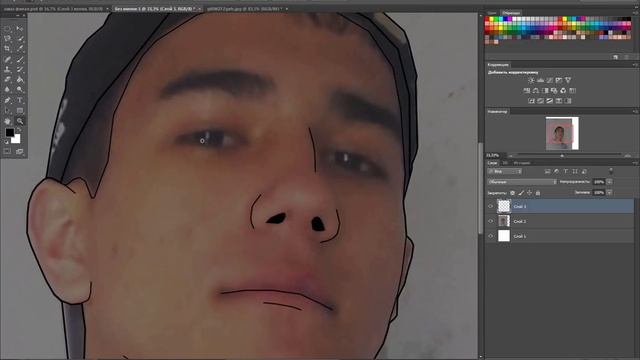
Task: Select the Move tool
Action: tap(20, 29)
